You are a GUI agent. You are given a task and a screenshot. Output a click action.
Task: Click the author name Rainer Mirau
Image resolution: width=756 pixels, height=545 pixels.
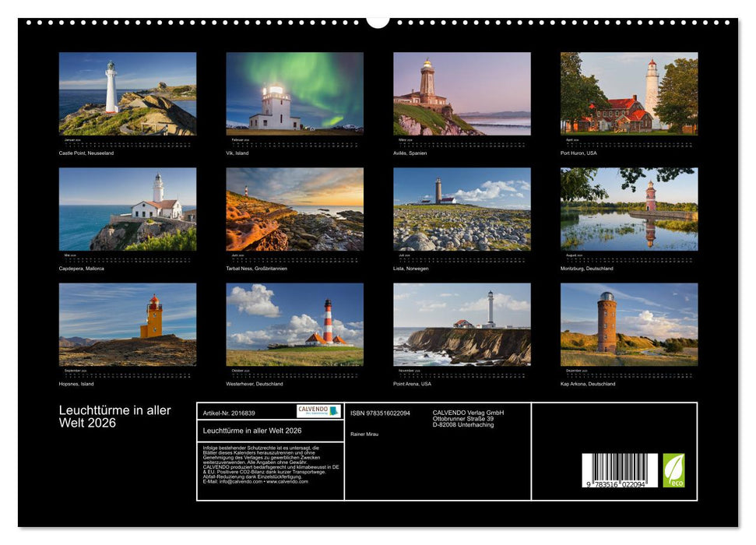click(366, 434)
